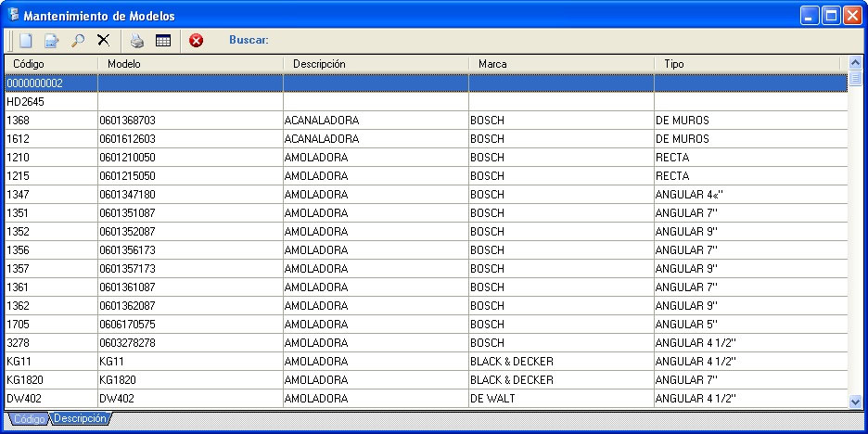Click the printer icon
The height and width of the screenshot is (434, 868).
(137, 41)
